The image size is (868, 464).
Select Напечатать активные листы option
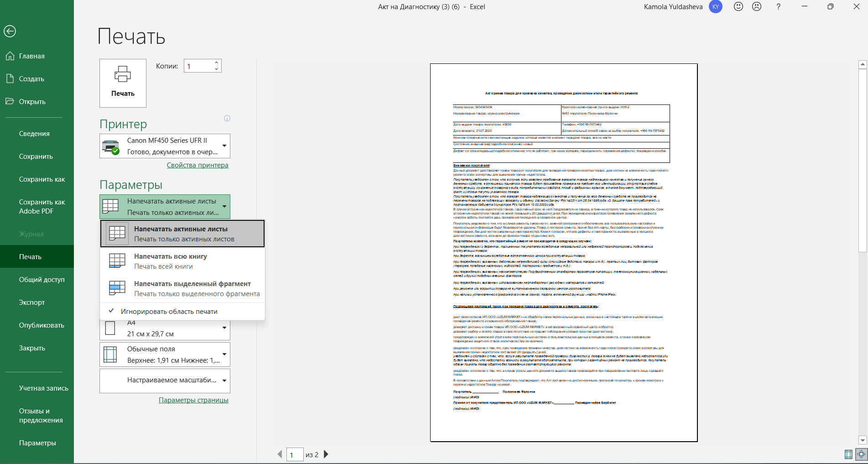pyautogui.click(x=182, y=234)
